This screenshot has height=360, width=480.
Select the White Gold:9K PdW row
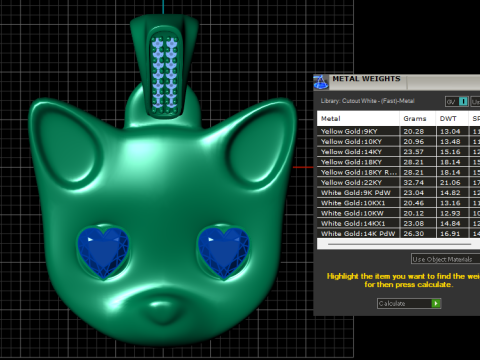[x=398, y=193]
